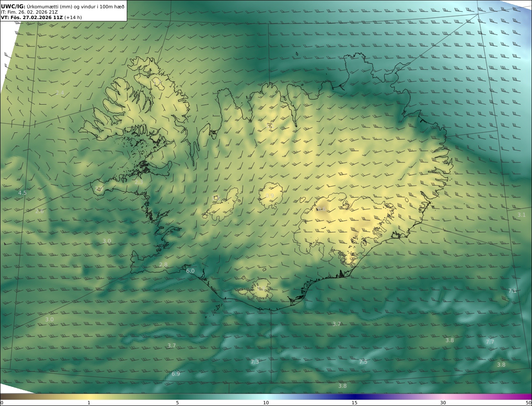This screenshot has height=406, width=532.
Task: Click the color bar tick label 30
Action: 443,403
